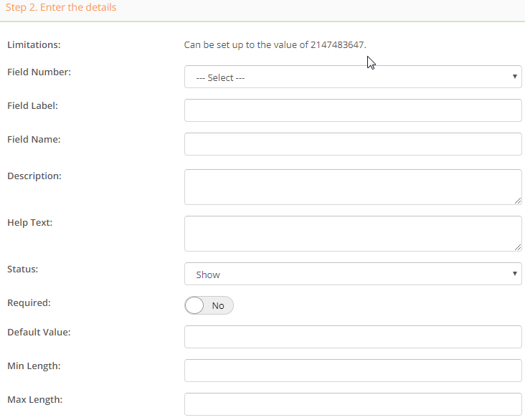The image size is (525, 420).
Task: Focus the Field Name text box
Action: (x=352, y=144)
